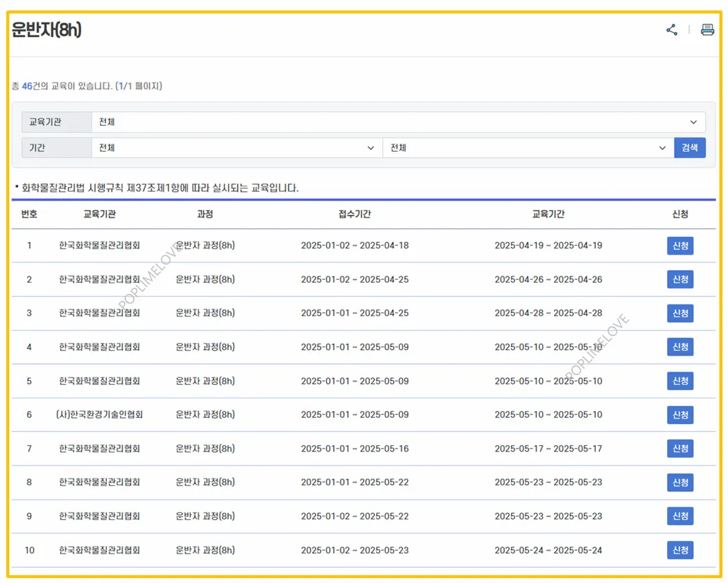Image resolution: width=728 pixels, height=583 pixels.
Task: Click 신청 for row 2
Action: 680,280
